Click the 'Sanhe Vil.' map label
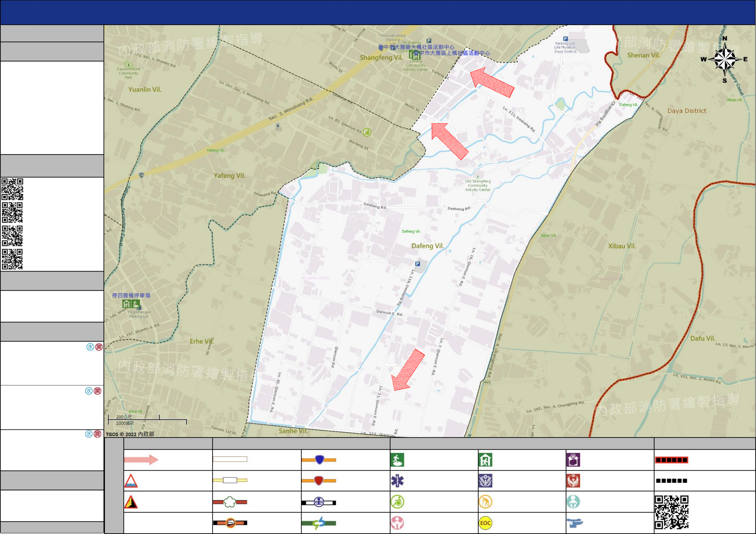The image size is (756, 534). click(x=293, y=431)
